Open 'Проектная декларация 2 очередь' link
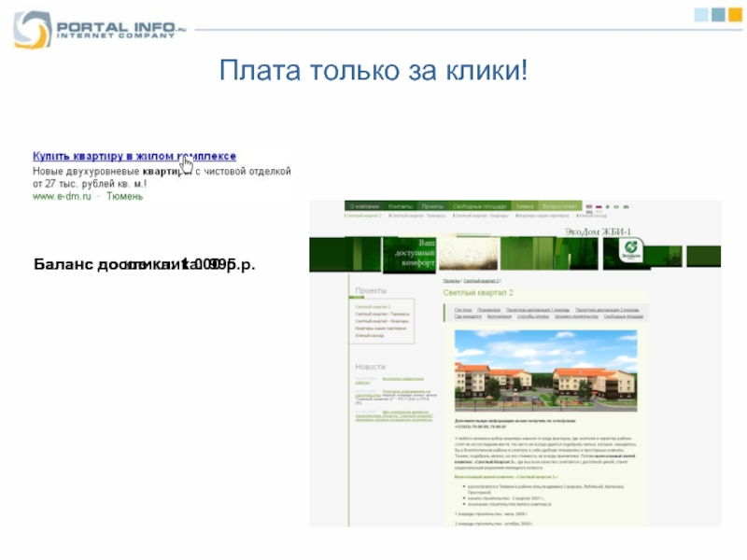Viewport: 747px width, 560px height. pos(608,310)
